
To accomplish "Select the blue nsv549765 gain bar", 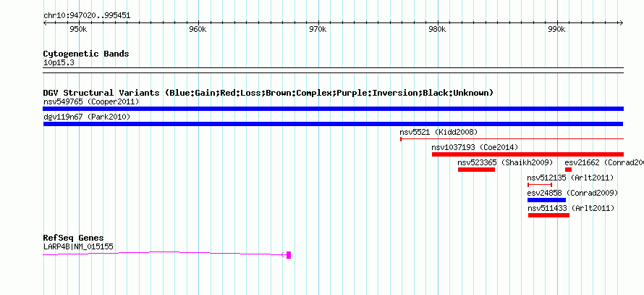I will point(333,109).
